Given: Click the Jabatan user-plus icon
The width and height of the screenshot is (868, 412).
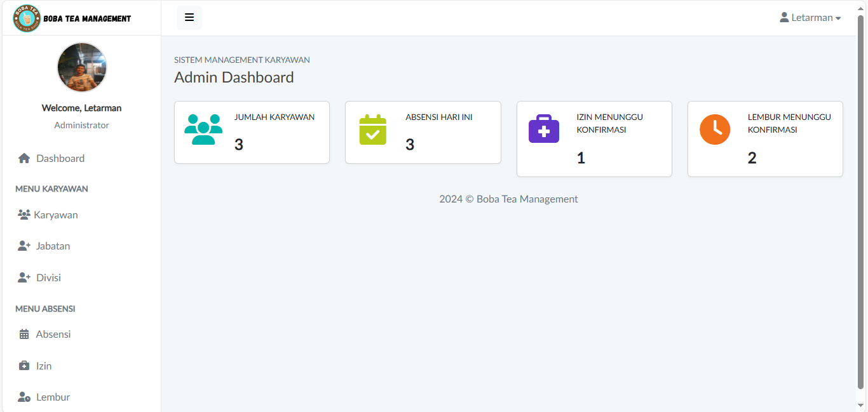Looking at the screenshot, I should click(x=24, y=246).
